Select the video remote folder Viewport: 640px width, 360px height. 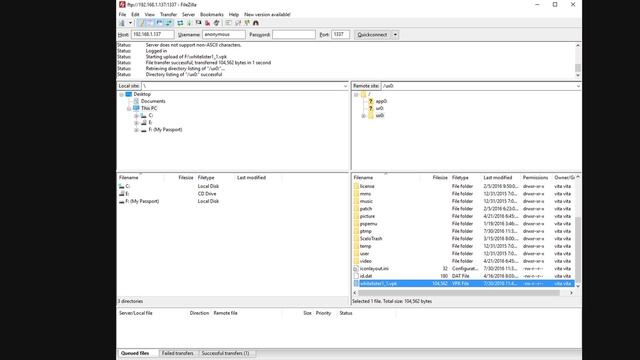tap(366, 261)
